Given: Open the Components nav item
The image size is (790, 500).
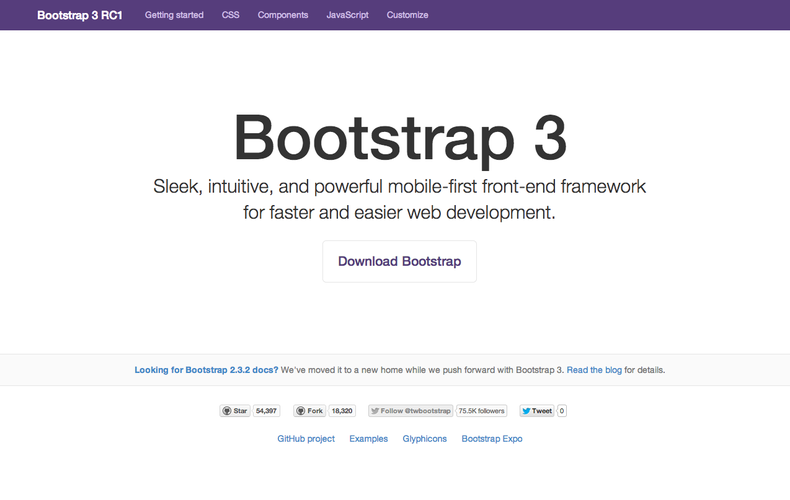Looking at the screenshot, I should click(283, 15).
